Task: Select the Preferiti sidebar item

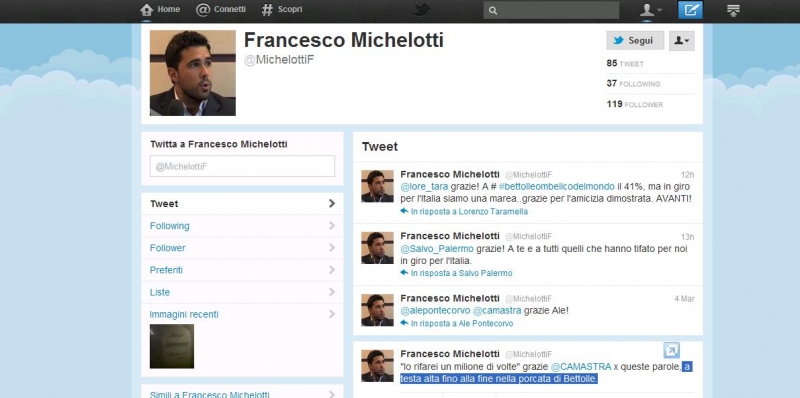Action: pyautogui.click(x=242, y=270)
